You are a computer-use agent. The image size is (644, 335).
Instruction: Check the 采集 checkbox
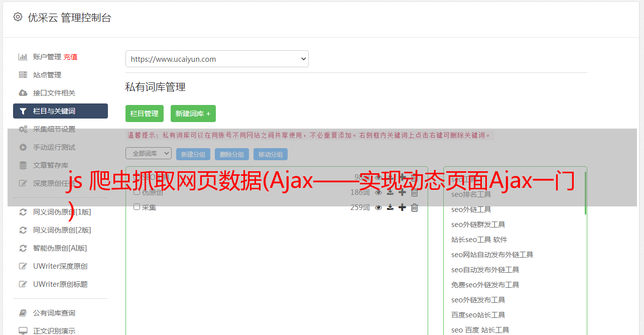tap(137, 207)
